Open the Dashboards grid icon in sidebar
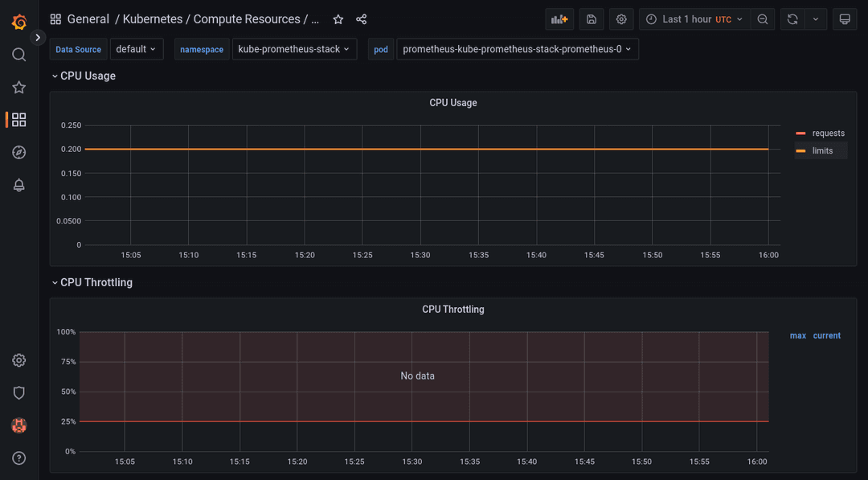Screen dimensions: 868x480 coord(18,119)
